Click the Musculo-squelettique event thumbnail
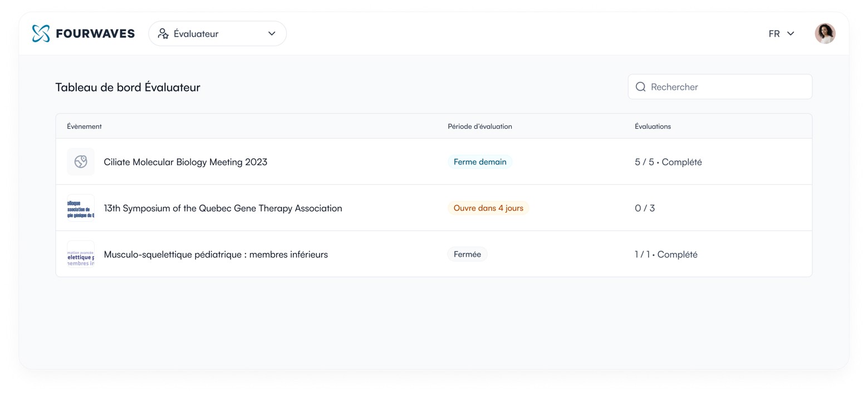Screen dimensions: 868x395 81,255
